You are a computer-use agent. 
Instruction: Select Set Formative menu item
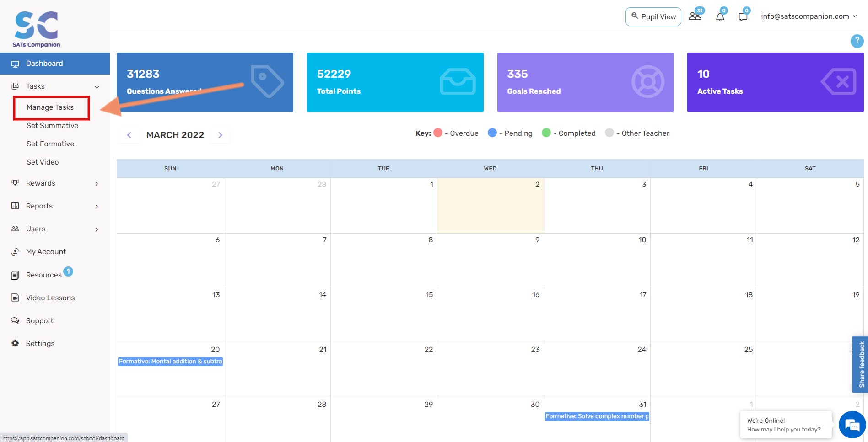[50, 144]
